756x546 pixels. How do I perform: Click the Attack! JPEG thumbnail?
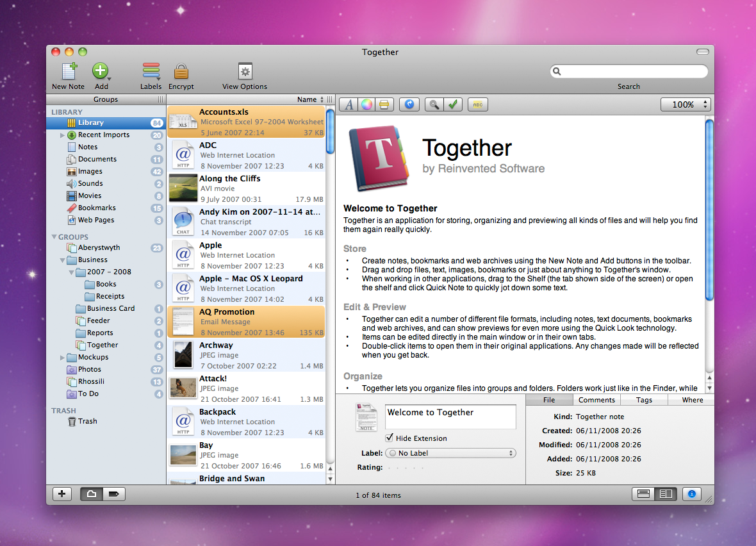click(183, 388)
